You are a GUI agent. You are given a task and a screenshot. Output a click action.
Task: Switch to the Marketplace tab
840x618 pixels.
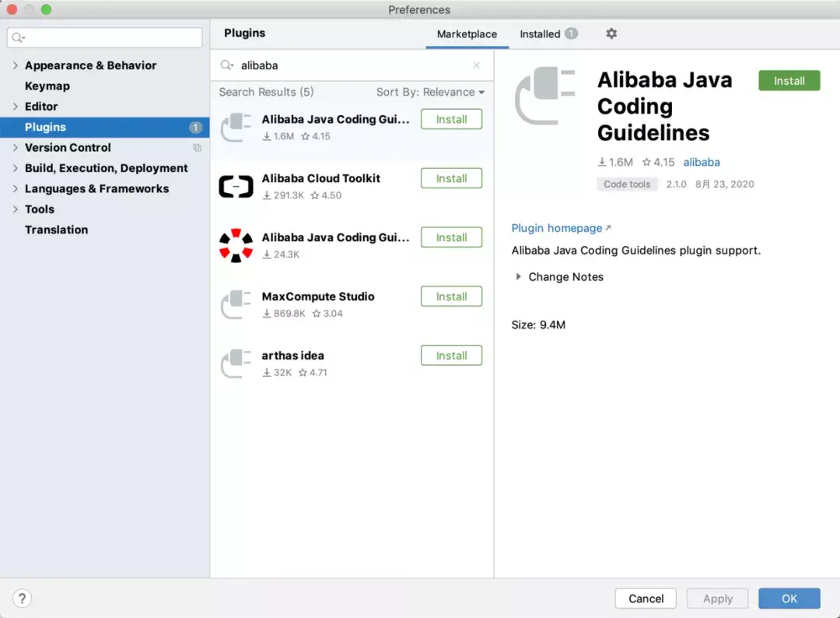click(x=467, y=33)
